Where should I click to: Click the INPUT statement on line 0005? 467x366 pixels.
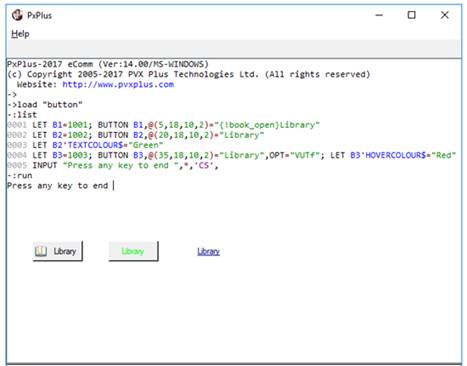tap(125, 165)
